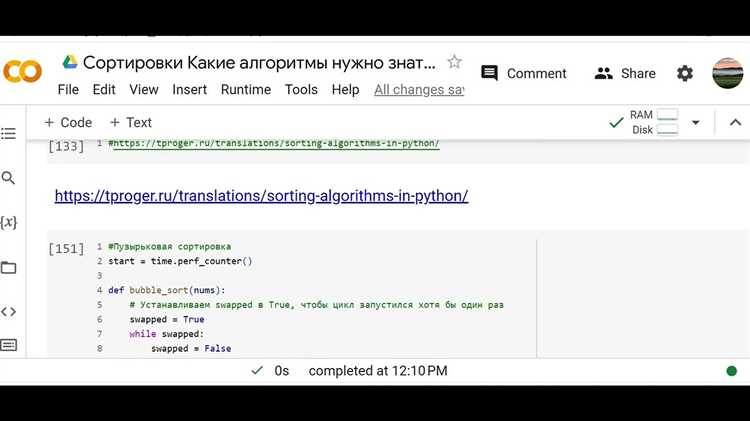Screen dimensions: 750x421
Task: Click the 'start = time.perf_counter()' line
Action: pos(180,261)
